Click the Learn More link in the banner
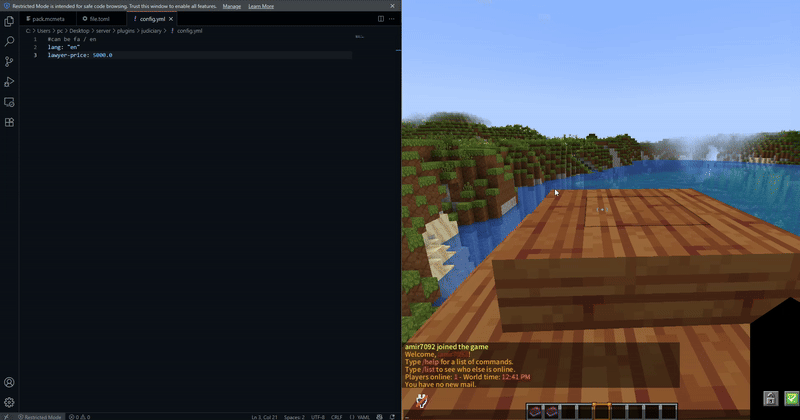800x420 pixels. (261, 6)
